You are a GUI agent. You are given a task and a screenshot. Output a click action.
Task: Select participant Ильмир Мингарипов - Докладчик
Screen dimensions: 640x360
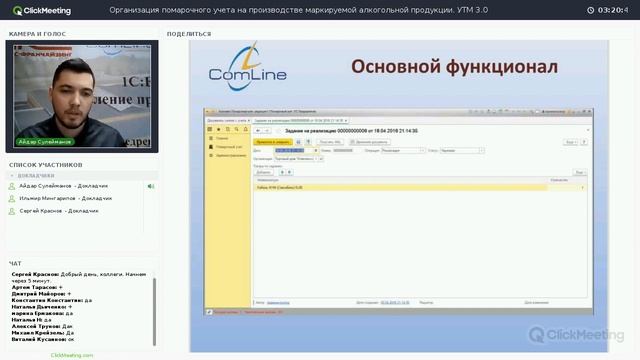[x=66, y=198]
